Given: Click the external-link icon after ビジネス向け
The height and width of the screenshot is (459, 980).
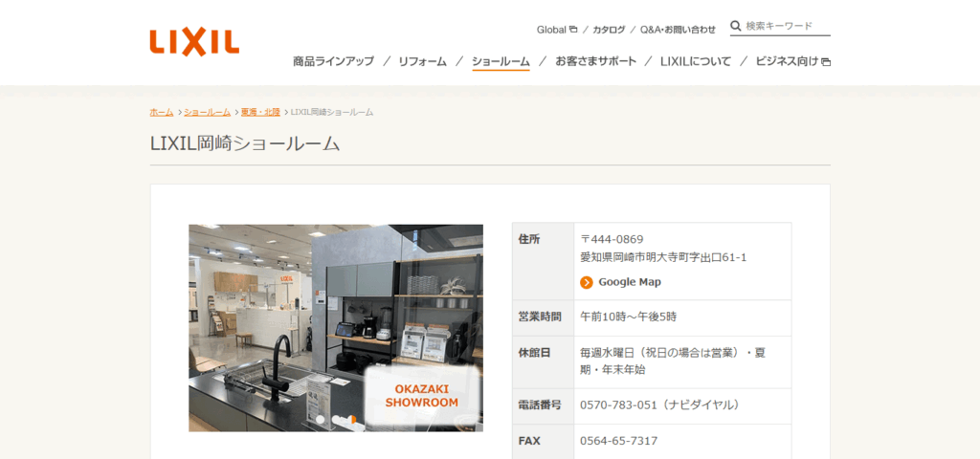Looking at the screenshot, I should click(826, 62).
